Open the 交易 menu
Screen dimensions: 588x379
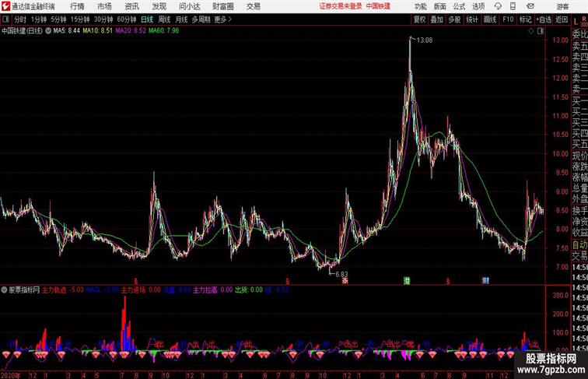[x=253, y=6]
